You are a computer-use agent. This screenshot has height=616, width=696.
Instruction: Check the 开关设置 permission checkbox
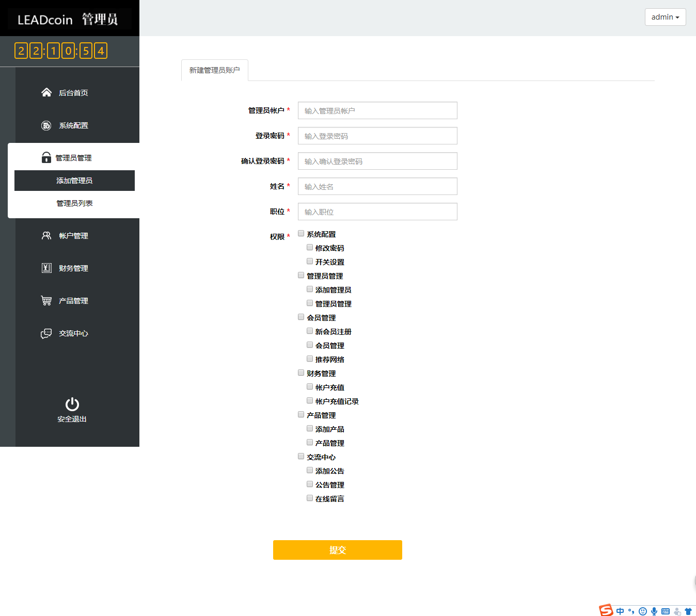coord(310,262)
